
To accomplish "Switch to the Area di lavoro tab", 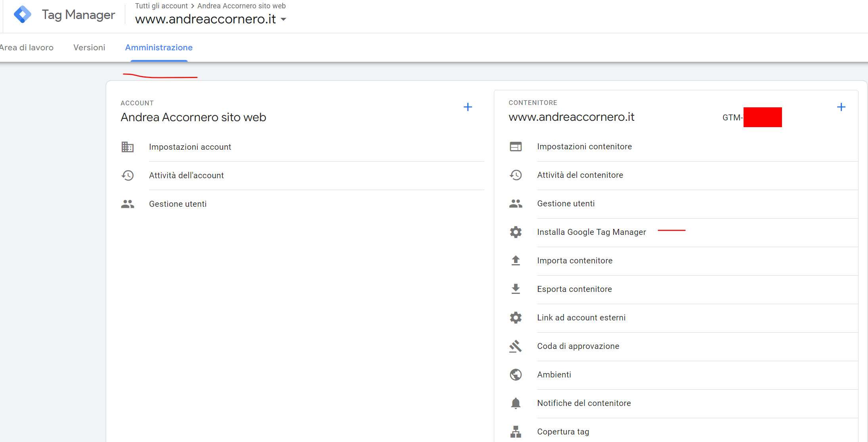I will (27, 48).
